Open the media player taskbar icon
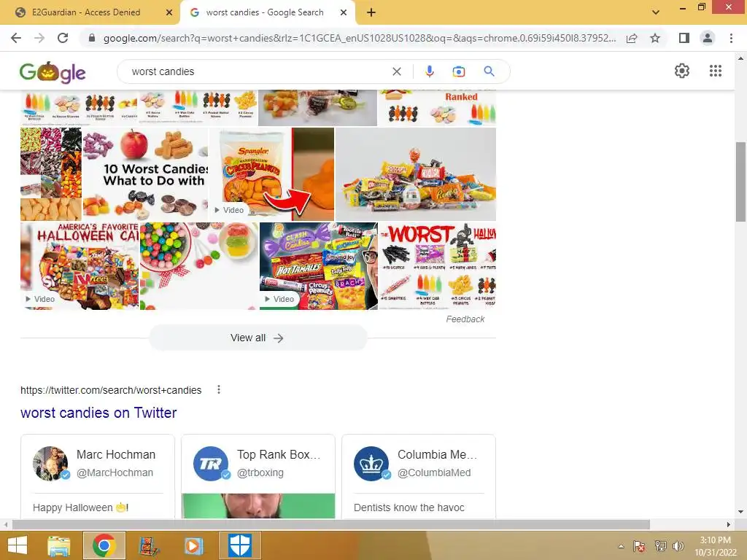The height and width of the screenshot is (560, 747). point(194,545)
